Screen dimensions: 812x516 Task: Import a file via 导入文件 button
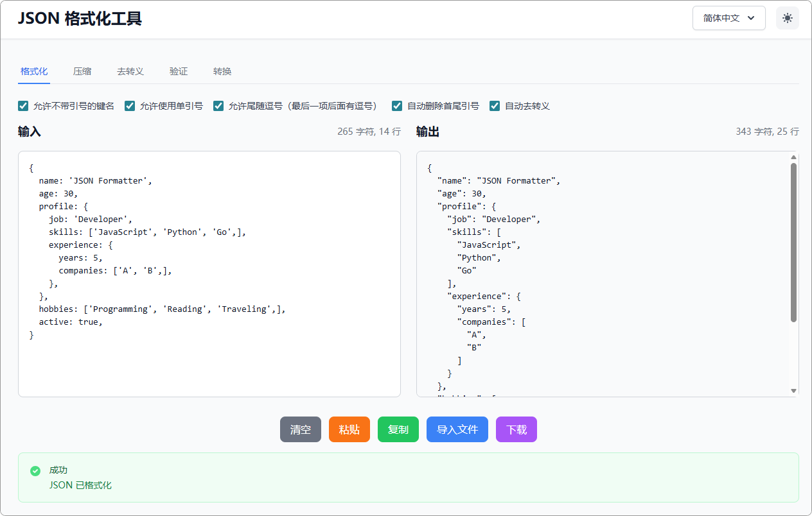pyautogui.click(x=457, y=429)
